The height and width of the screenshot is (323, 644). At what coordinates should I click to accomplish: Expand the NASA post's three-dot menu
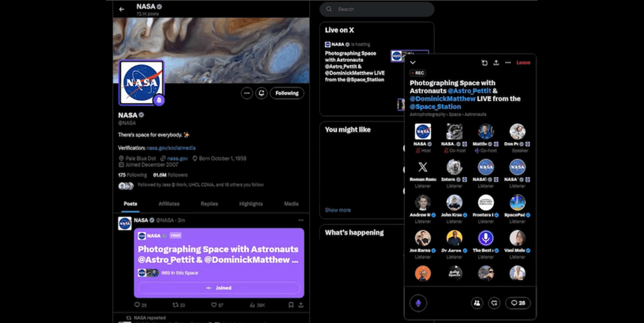301,220
